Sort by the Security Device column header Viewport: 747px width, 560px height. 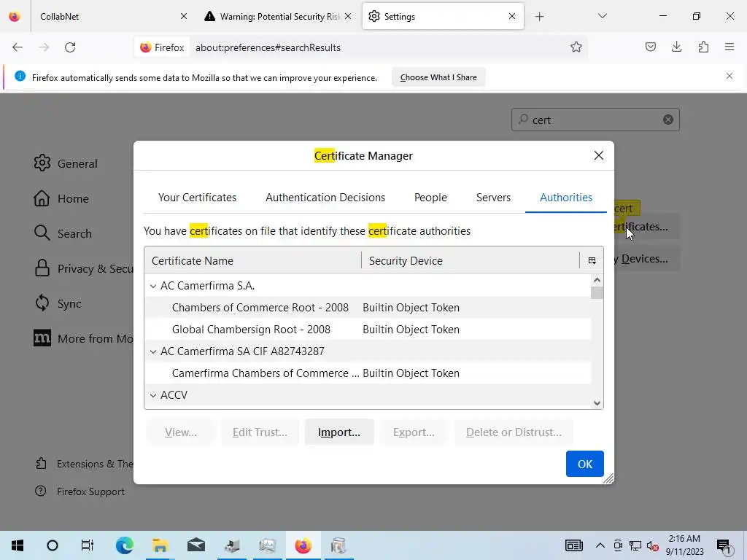coord(471,260)
